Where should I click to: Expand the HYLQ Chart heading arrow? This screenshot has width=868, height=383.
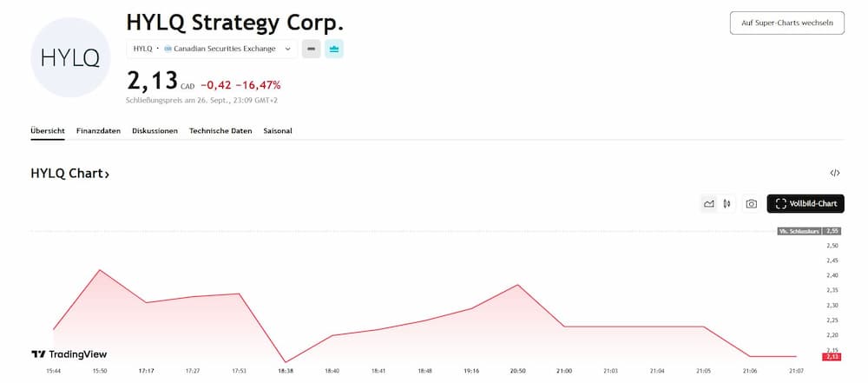(107, 175)
